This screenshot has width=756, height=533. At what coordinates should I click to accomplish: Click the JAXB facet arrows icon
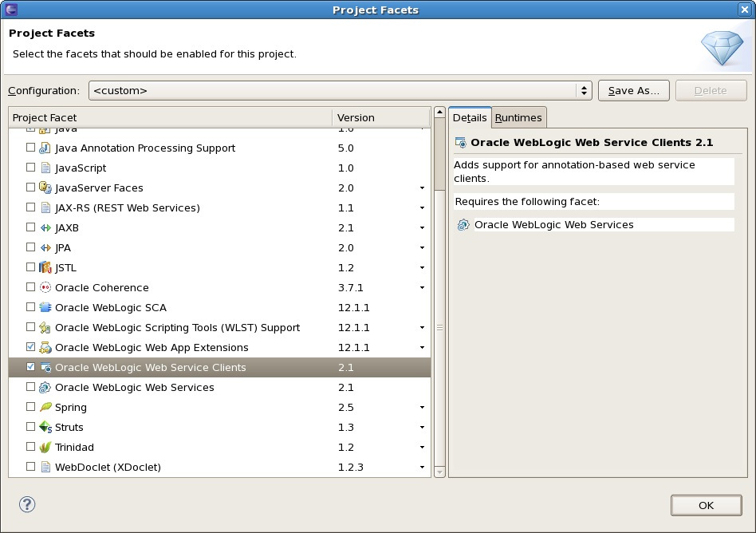tap(45, 227)
